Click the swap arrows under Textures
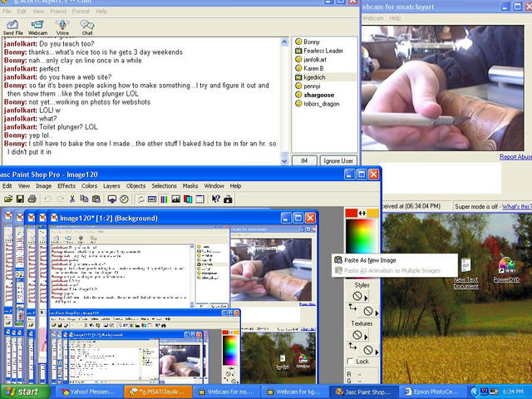The height and width of the screenshot is (399, 532). [352, 346]
